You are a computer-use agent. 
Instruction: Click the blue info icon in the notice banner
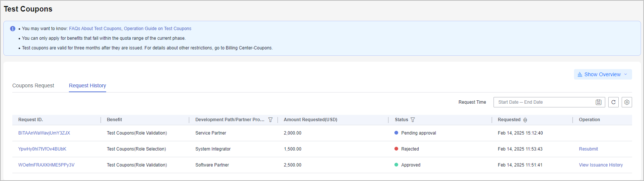coord(13,29)
